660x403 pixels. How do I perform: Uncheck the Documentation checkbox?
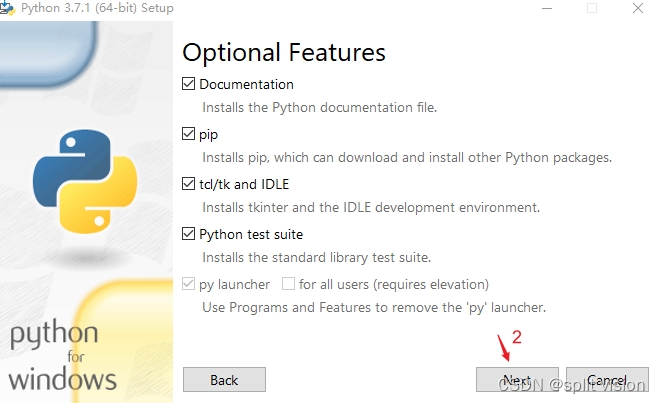click(x=189, y=84)
